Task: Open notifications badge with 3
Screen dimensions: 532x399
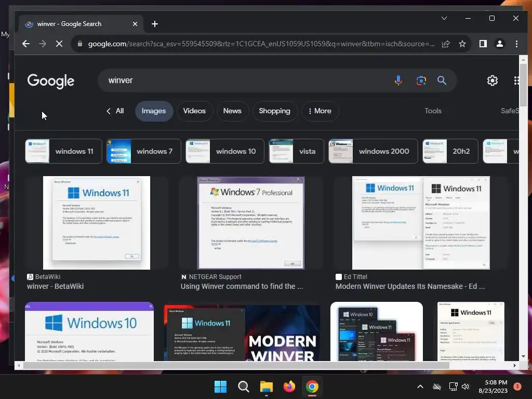Action: [x=517, y=387]
